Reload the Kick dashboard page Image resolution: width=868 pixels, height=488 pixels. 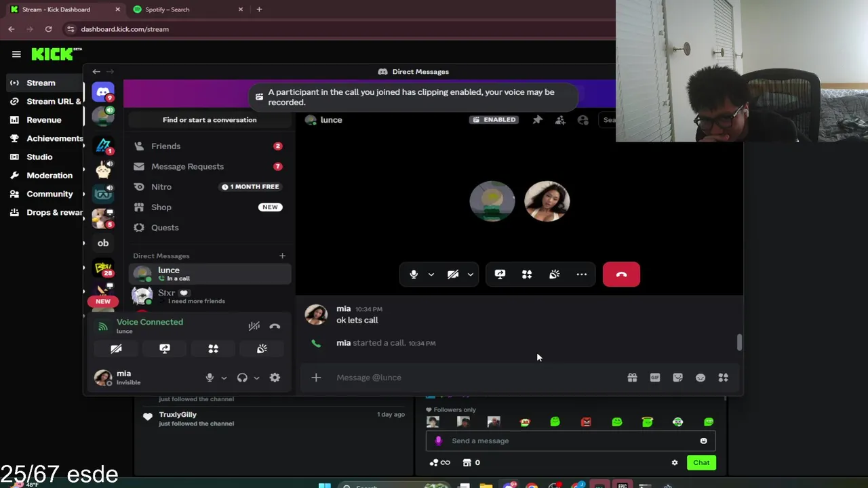point(48,29)
